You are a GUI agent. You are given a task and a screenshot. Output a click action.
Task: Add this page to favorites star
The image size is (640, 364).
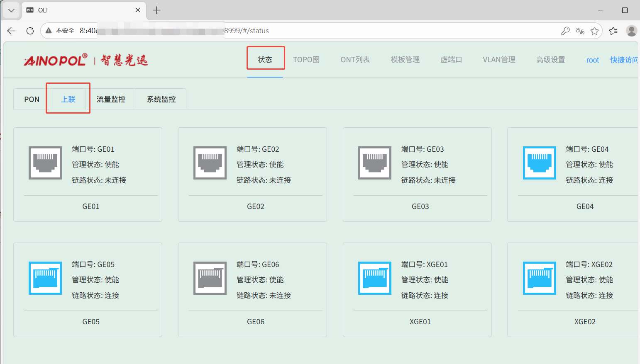click(594, 31)
